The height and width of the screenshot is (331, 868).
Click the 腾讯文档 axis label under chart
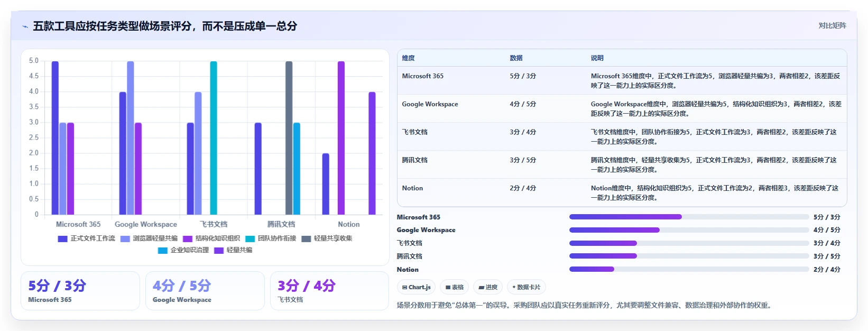point(281,224)
